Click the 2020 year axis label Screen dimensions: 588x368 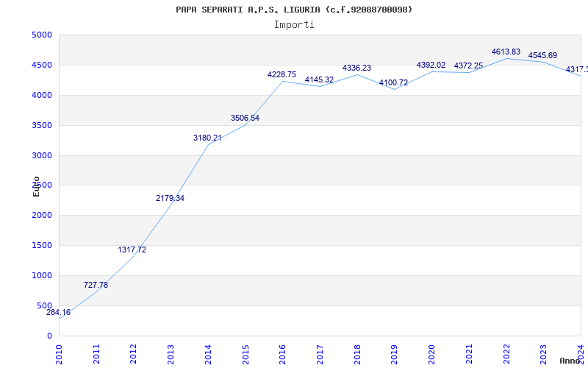pos(431,354)
